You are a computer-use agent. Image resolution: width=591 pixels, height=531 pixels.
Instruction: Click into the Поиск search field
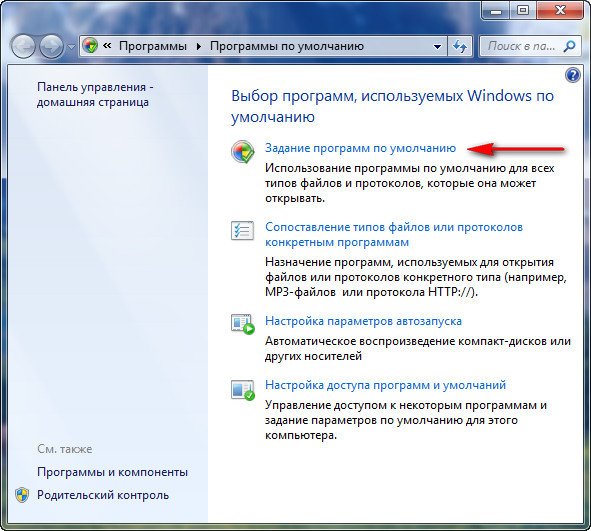pos(521,46)
